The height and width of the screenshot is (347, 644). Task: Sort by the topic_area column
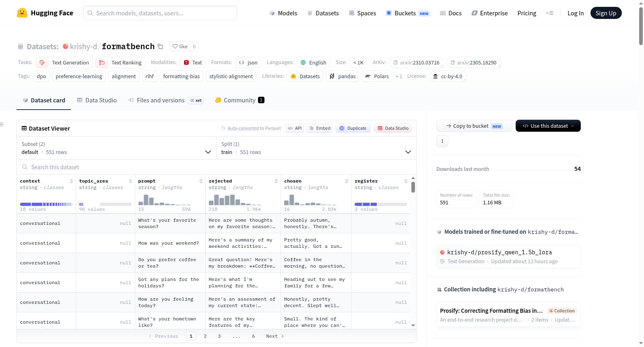(130, 181)
